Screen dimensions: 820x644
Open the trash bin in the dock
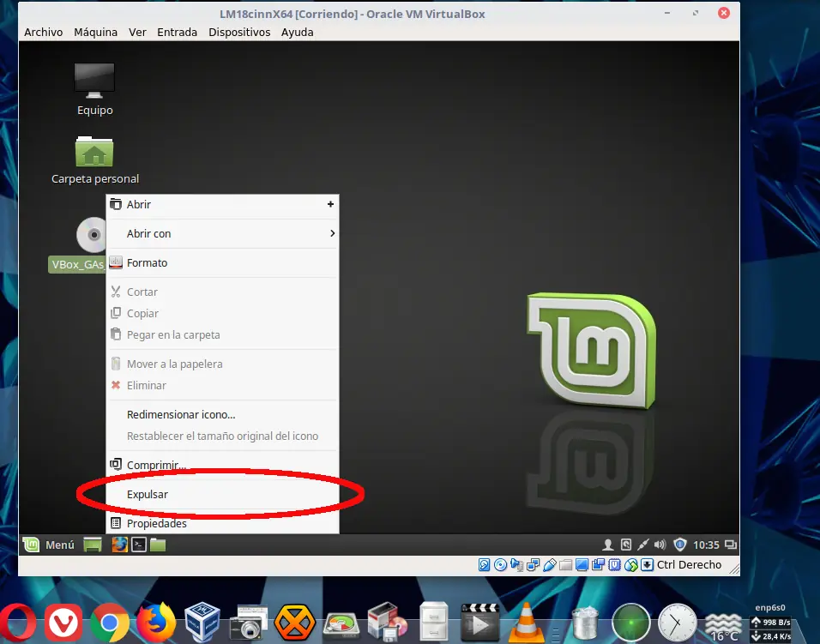(x=585, y=623)
